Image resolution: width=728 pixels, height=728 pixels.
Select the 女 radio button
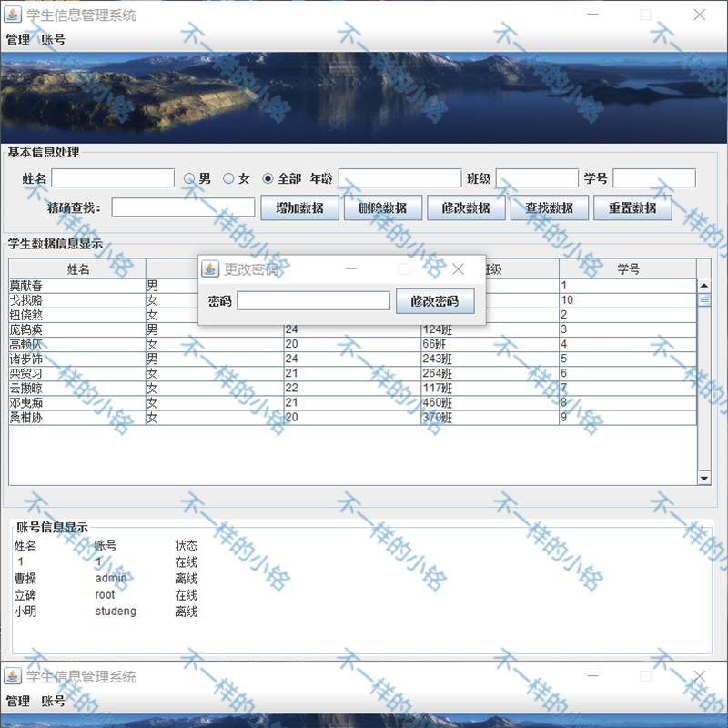tap(228, 178)
